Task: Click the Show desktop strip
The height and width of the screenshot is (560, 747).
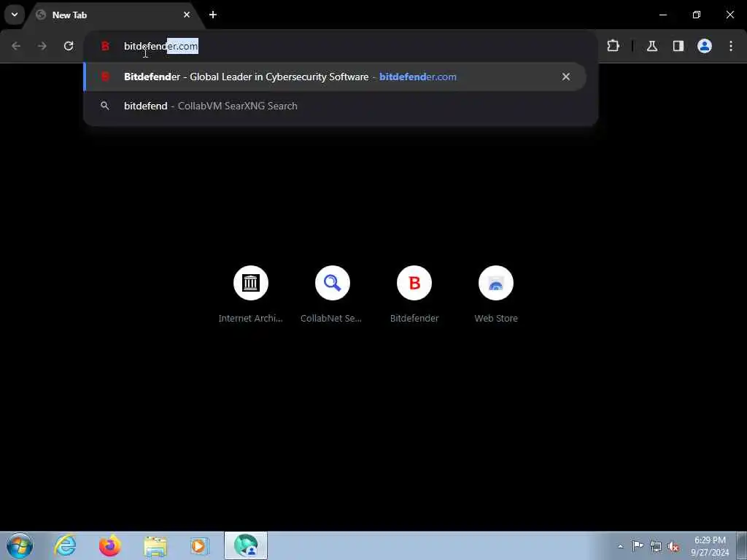Action: pyautogui.click(x=742, y=545)
